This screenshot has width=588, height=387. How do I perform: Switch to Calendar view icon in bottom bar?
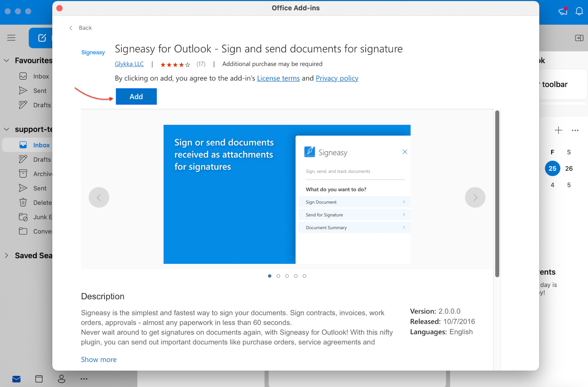tap(39, 379)
